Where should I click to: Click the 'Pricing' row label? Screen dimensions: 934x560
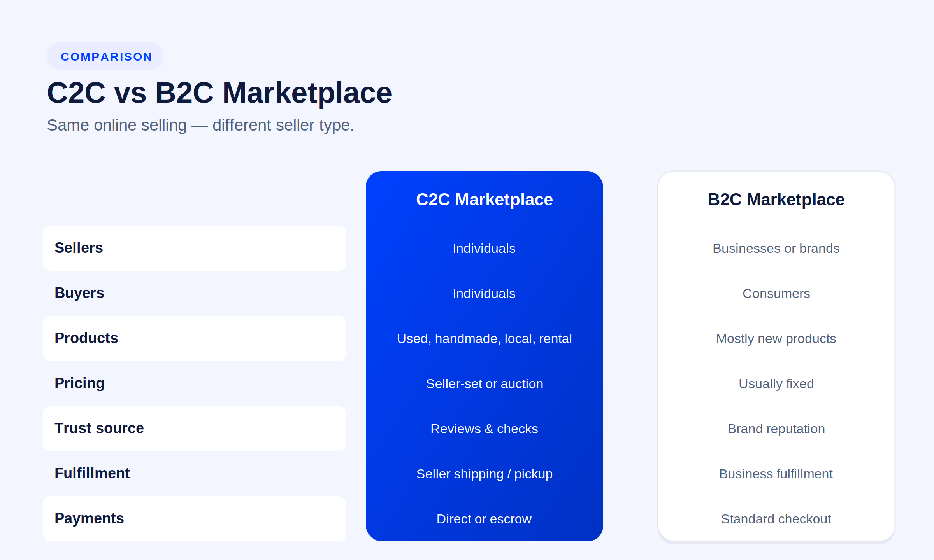tap(80, 383)
